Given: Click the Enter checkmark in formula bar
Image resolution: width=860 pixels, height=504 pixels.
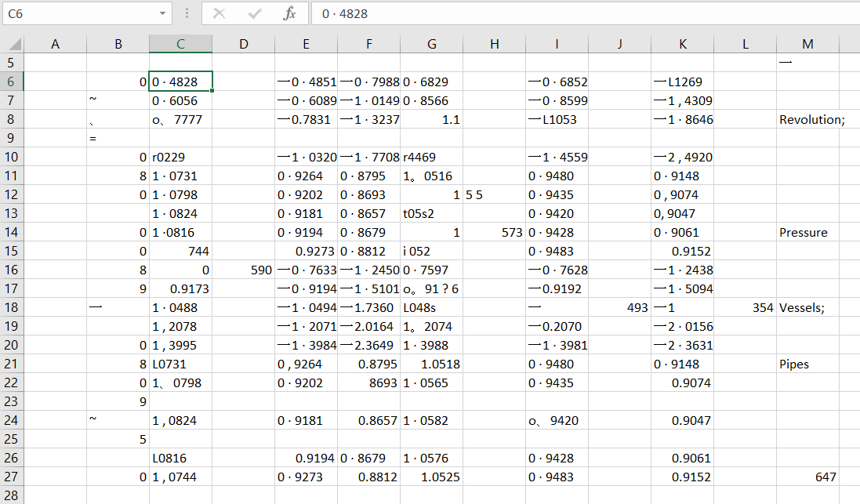Looking at the screenshot, I should pyautogui.click(x=254, y=13).
